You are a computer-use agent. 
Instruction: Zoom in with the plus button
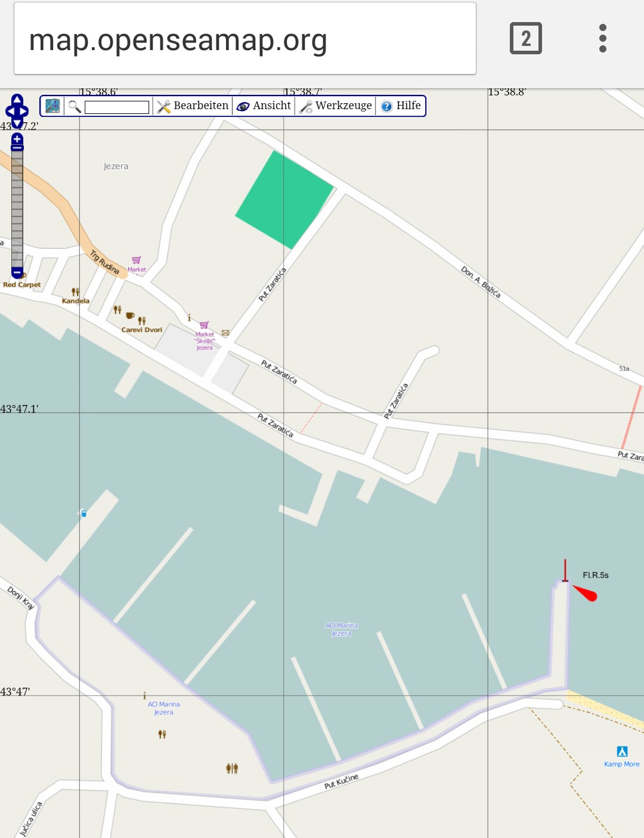click(17, 139)
